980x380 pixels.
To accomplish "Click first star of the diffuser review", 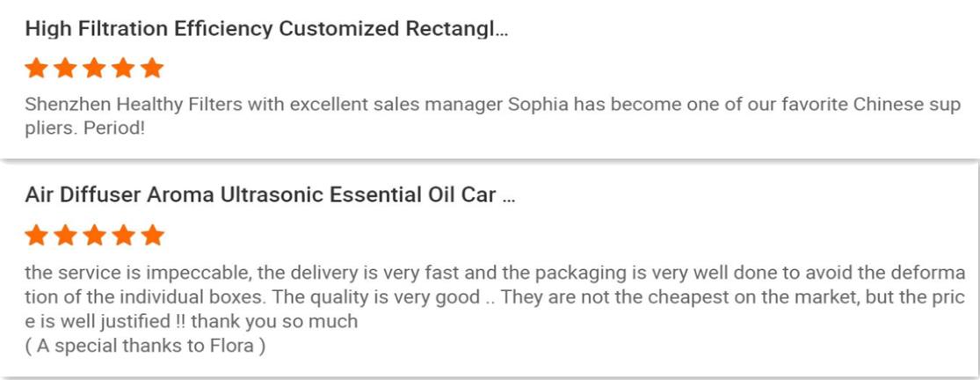I will (x=36, y=236).
